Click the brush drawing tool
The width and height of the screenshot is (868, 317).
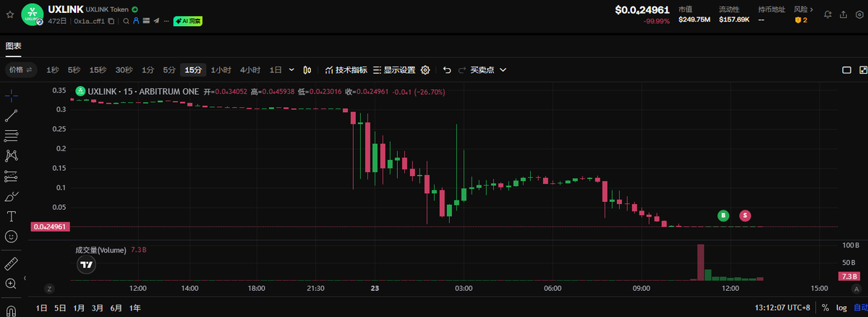pyautogui.click(x=11, y=196)
